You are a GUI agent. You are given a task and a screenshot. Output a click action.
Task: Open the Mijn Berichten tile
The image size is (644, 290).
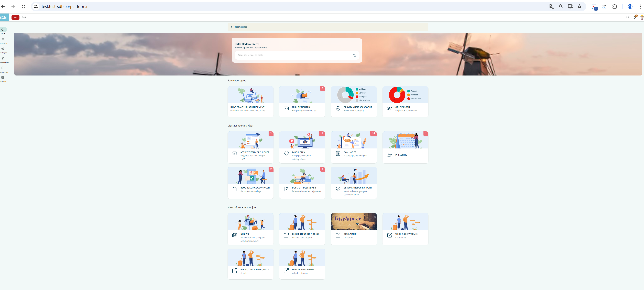click(x=302, y=102)
